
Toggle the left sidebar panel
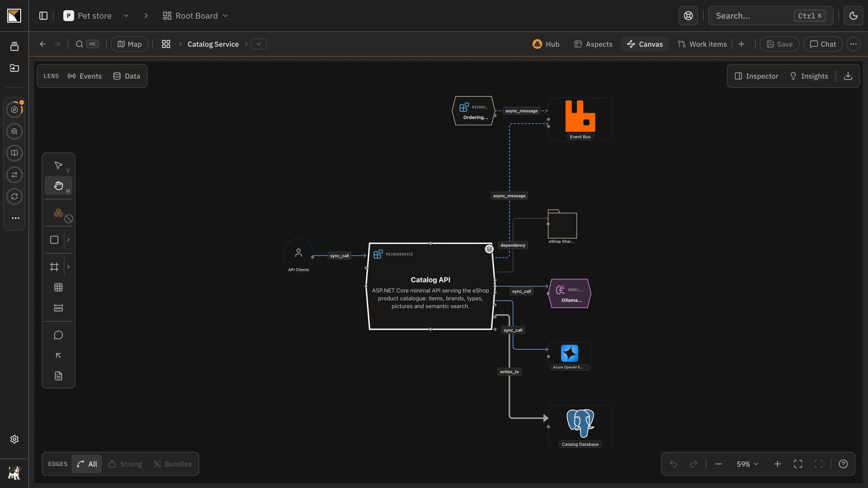43,16
